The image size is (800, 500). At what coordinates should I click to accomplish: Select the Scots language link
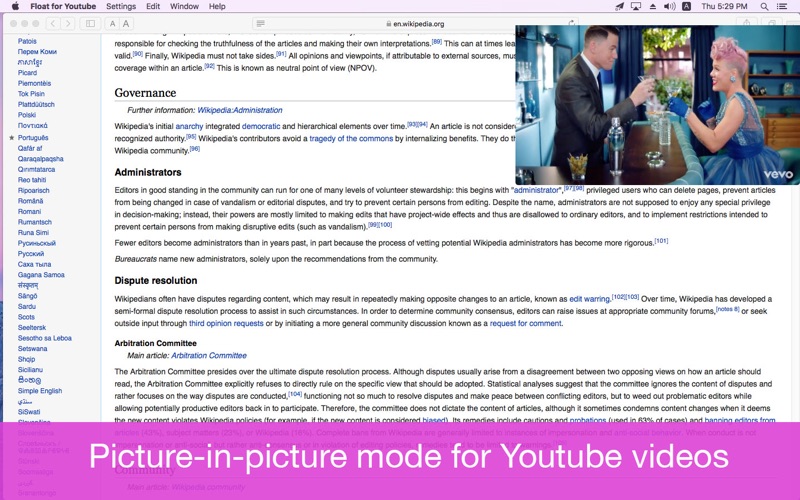click(26, 317)
